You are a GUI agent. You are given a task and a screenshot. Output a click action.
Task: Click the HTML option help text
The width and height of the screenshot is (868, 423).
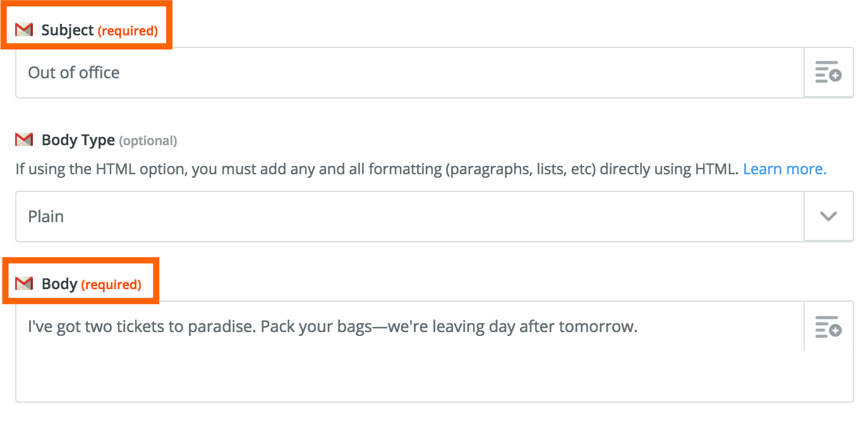(x=377, y=169)
